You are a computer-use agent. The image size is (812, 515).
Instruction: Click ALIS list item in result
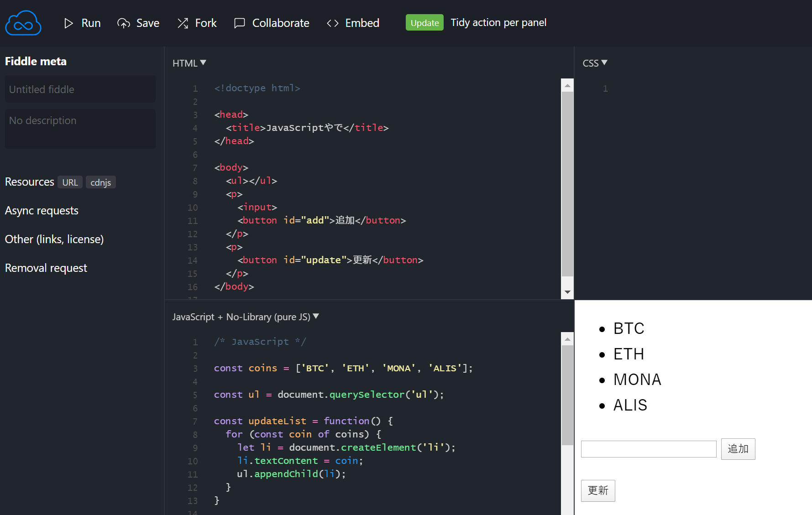click(x=630, y=405)
